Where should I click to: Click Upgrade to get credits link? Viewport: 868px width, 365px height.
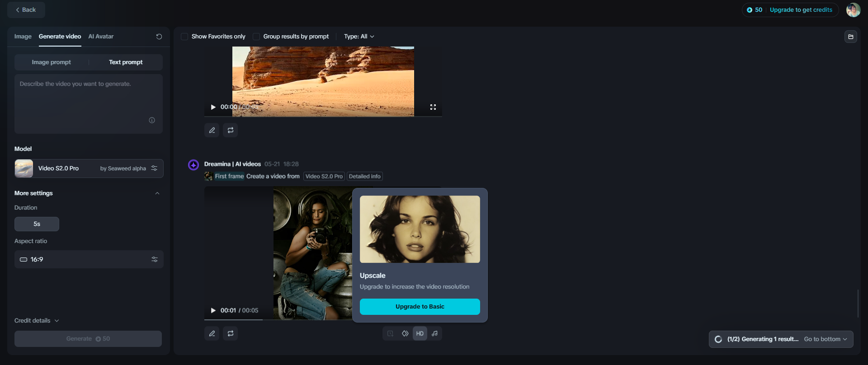coord(801,10)
